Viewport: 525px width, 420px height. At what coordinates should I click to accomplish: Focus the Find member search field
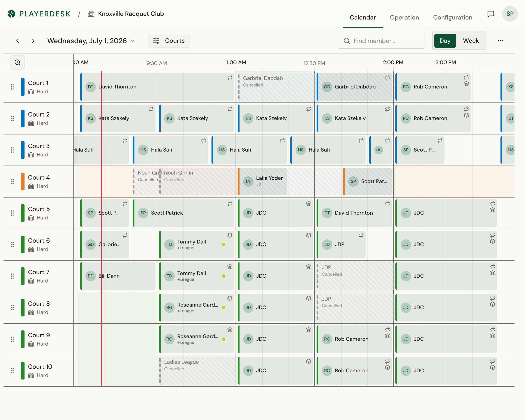click(381, 41)
